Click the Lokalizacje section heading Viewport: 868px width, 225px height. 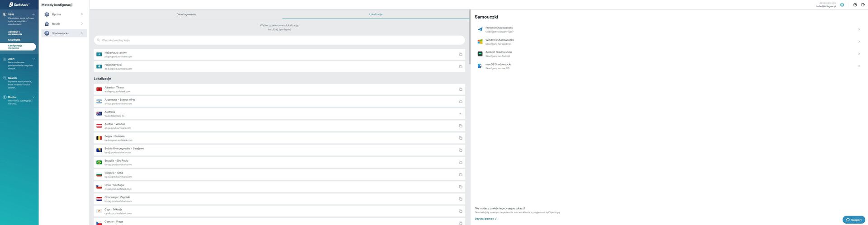tap(102, 79)
